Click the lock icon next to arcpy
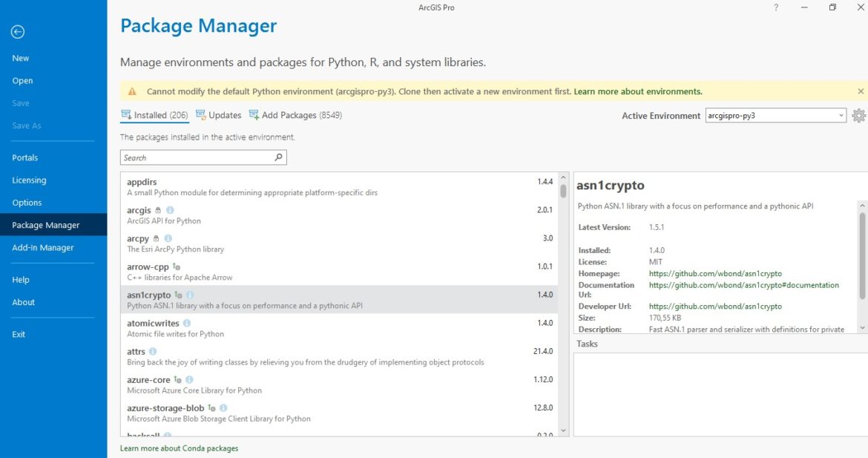868x458 pixels. (x=156, y=239)
